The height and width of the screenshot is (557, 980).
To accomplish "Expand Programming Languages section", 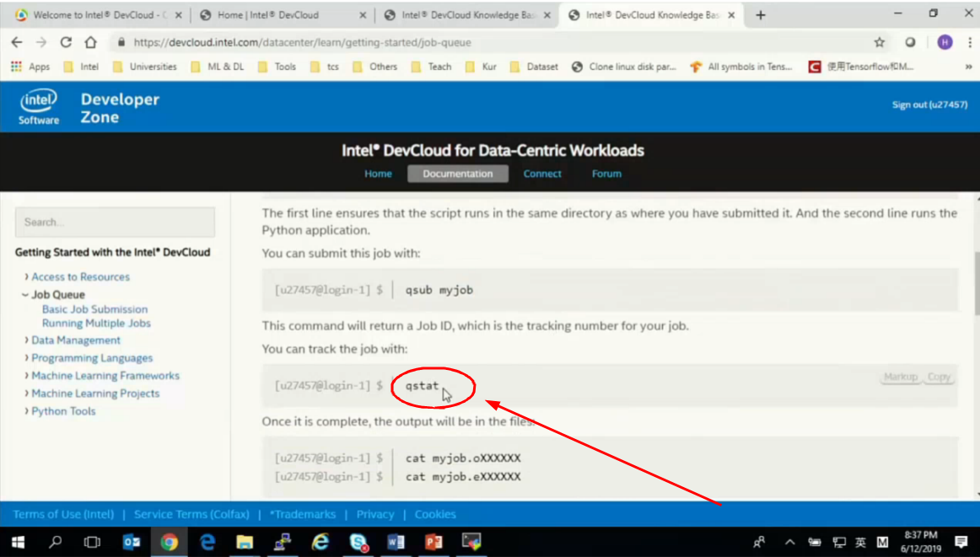I will (89, 358).
